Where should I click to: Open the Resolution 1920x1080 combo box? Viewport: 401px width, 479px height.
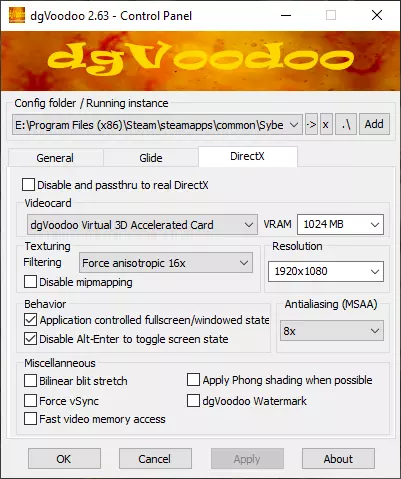click(326, 271)
